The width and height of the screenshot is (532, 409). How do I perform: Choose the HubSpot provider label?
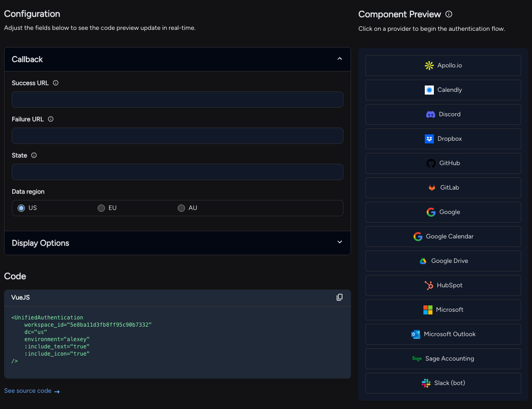click(450, 285)
